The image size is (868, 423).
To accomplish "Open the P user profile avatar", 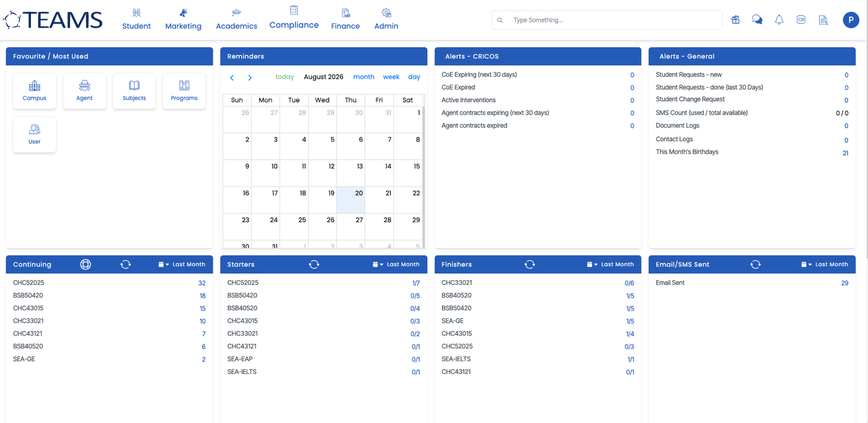I will (851, 20).
